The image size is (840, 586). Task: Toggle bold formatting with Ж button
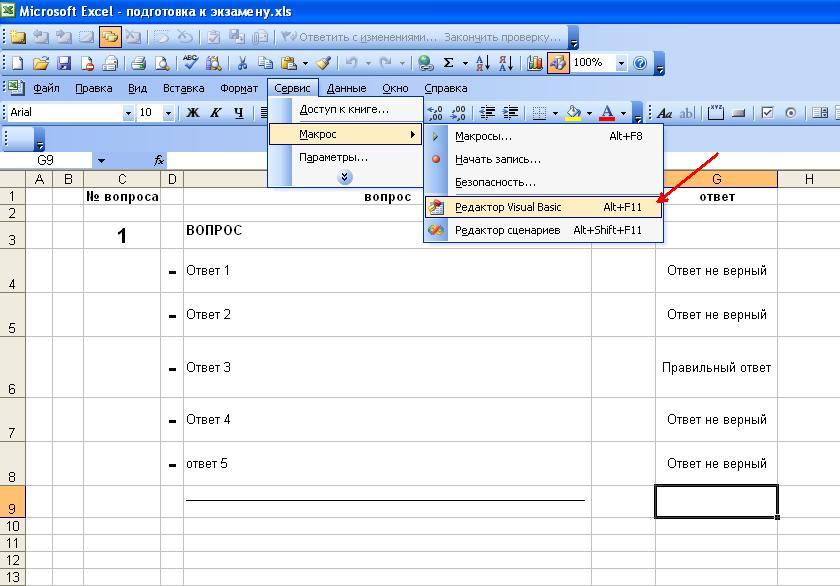(191, 112)
